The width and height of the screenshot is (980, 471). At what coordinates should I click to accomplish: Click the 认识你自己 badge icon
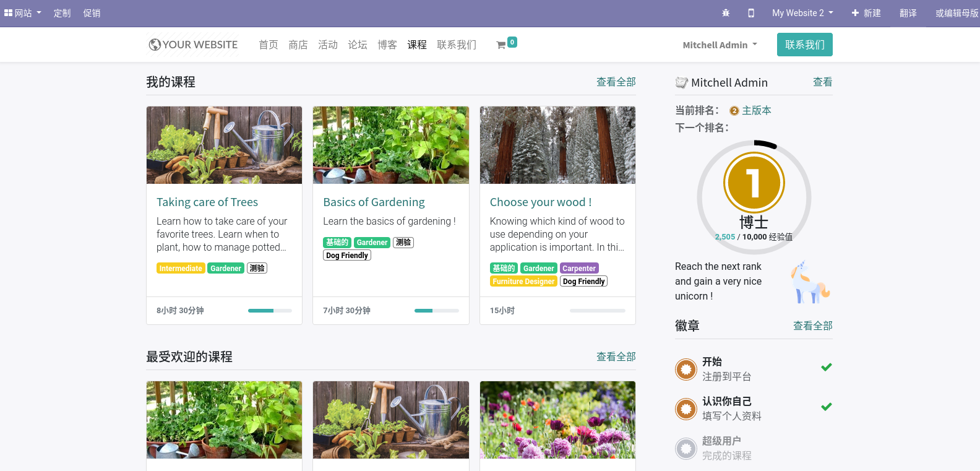(686, 409)
